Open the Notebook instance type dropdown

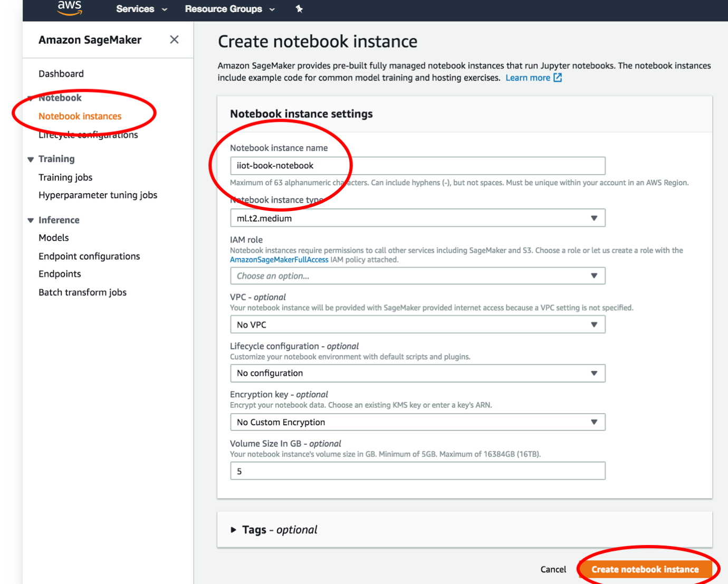click(417, 218)
